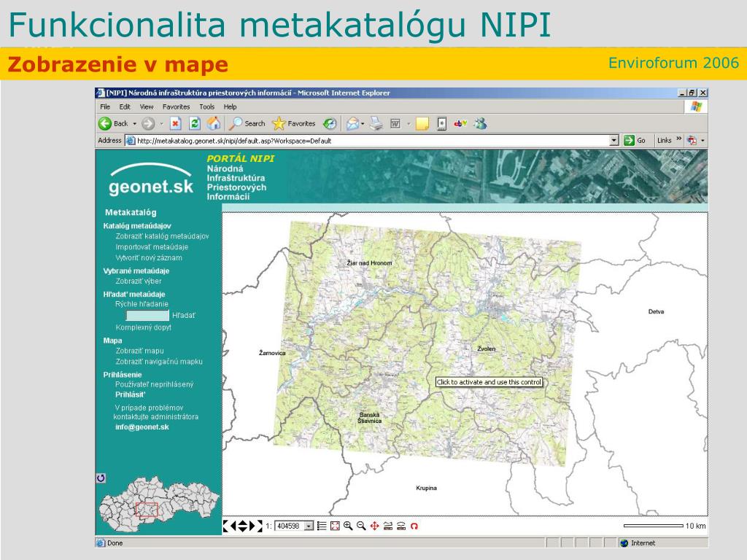Open the Messenger people icon
The width and height of the screenshot is (747, 560).
pos(480,124)
